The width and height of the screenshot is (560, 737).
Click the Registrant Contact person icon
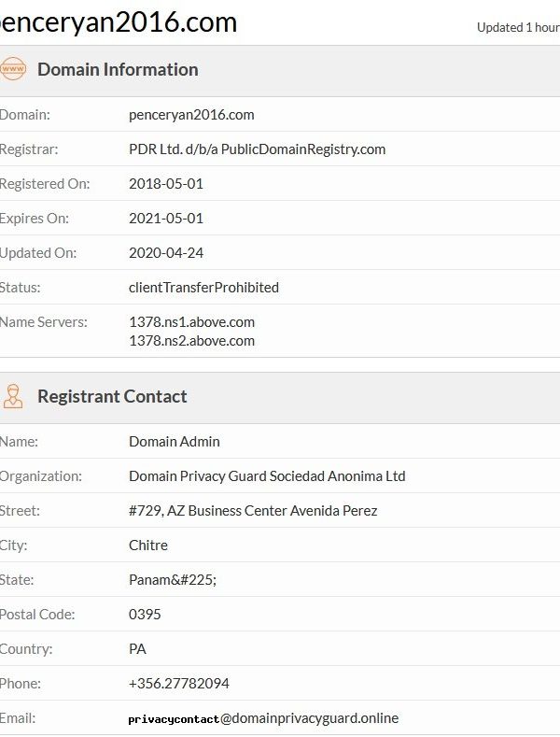tap(12, 396)
